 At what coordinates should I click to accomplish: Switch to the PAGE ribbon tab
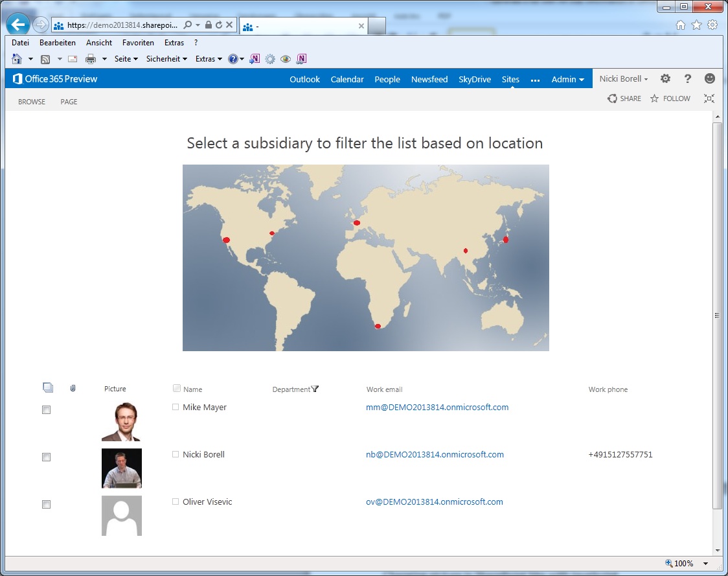69,102
